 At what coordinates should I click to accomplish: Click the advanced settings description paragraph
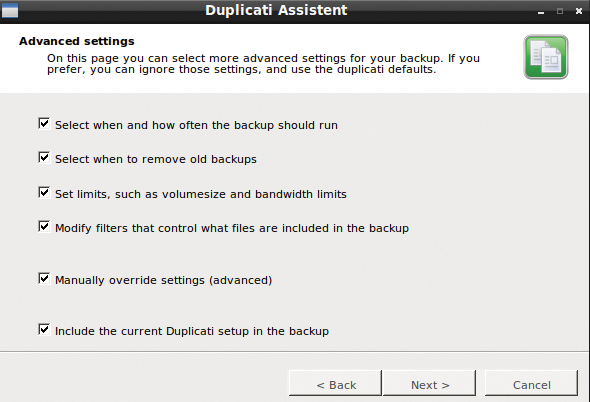coord(263,64)
